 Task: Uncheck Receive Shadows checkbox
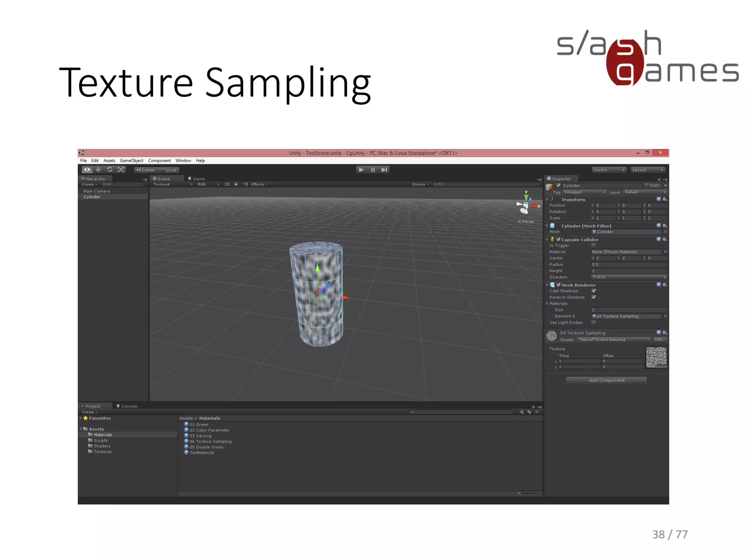click(594, 297)
